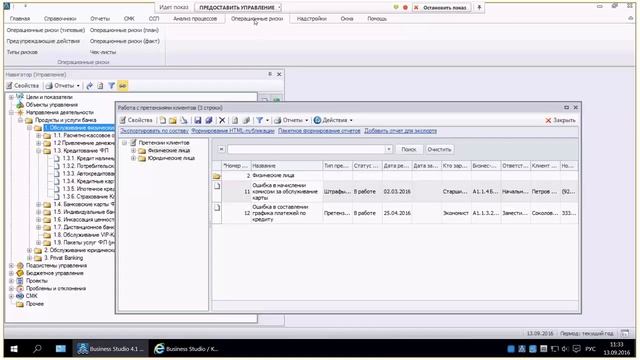640x360 pixels.
Task: Select the Проекты tree item
Action: click(x=37, y=281)
